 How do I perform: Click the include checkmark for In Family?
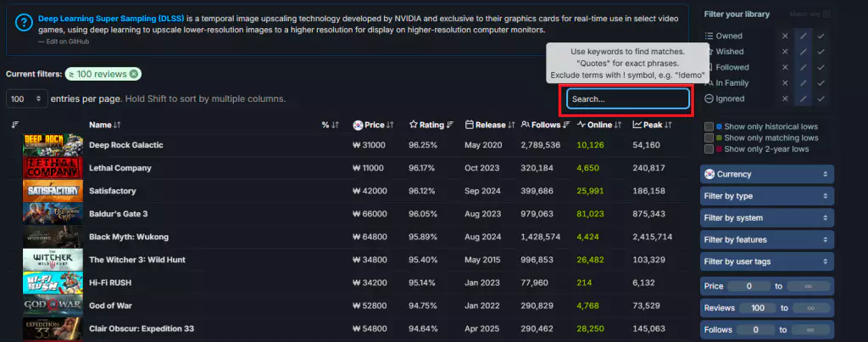821,83
